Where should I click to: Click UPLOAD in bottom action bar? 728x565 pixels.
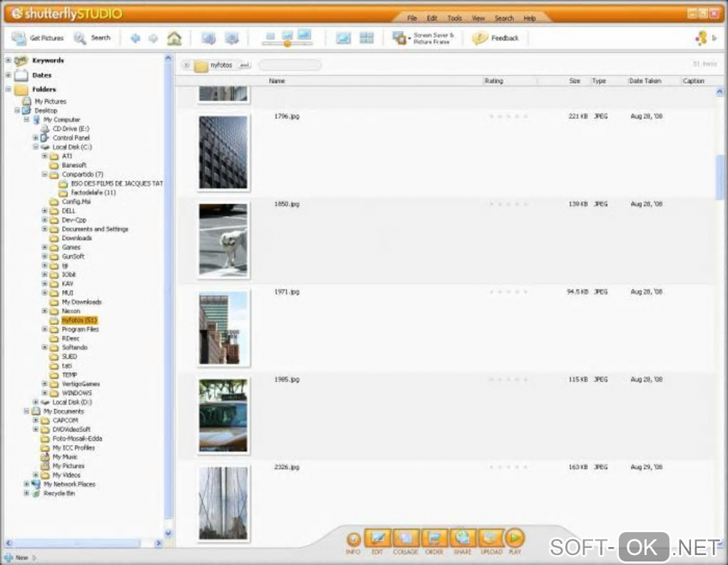(491, 541)
